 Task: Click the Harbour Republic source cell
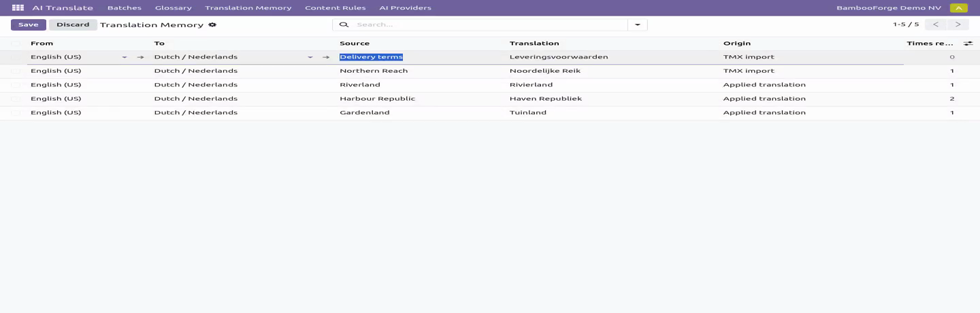[x=377, y=99]
